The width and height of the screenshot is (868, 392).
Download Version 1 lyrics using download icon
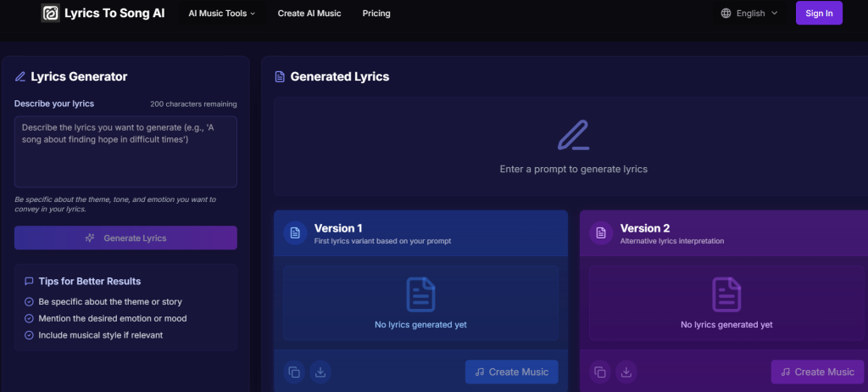pyautogui.click(x=320, y=372)
